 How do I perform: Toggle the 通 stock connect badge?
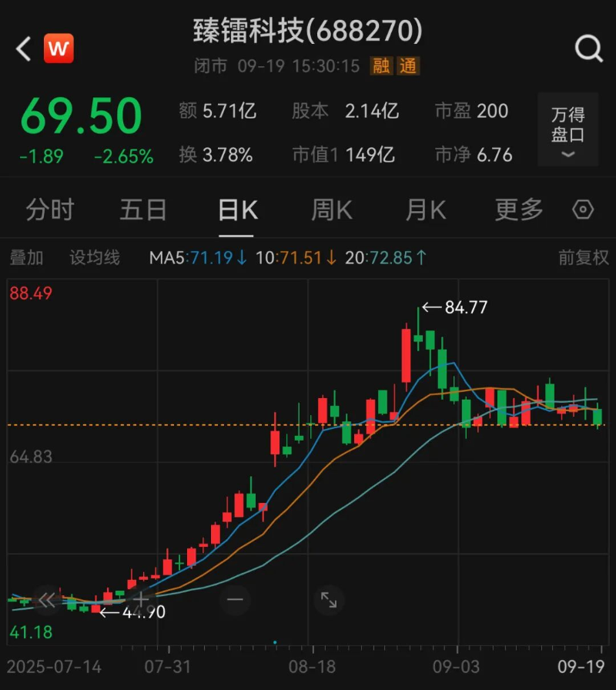(408, 67)
